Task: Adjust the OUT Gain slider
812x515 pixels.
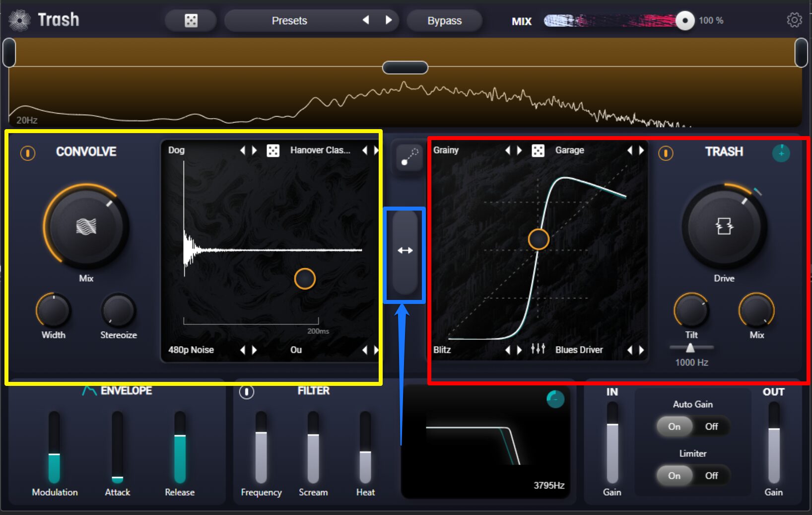Action: [x=774, y=443]
